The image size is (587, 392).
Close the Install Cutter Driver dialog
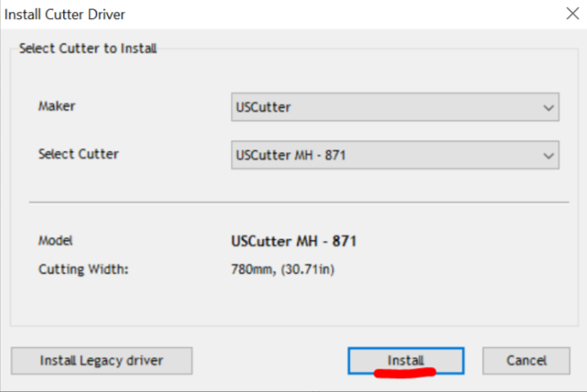pyautogui.click(x=572, y=14)
